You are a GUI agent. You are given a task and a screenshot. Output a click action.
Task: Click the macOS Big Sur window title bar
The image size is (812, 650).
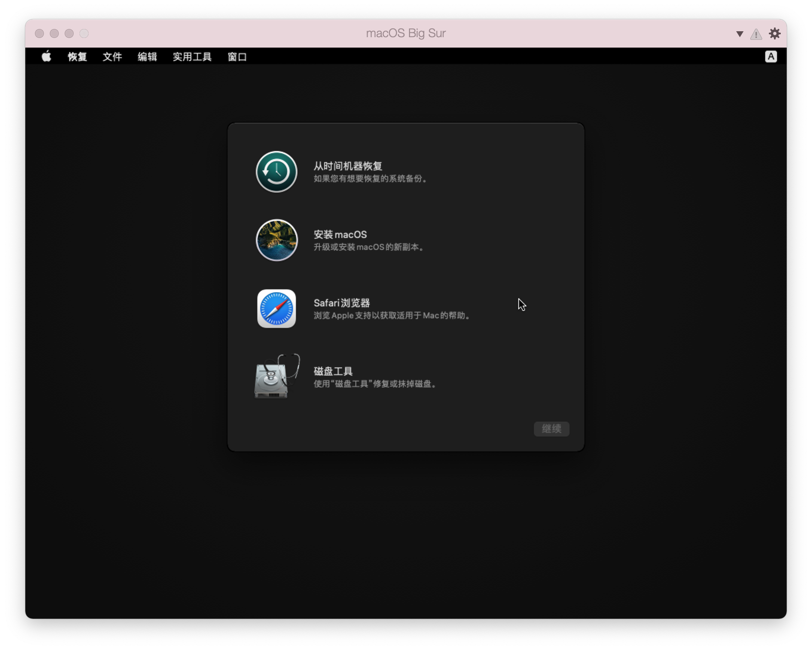pyautogui.click(x=405, y=33)
